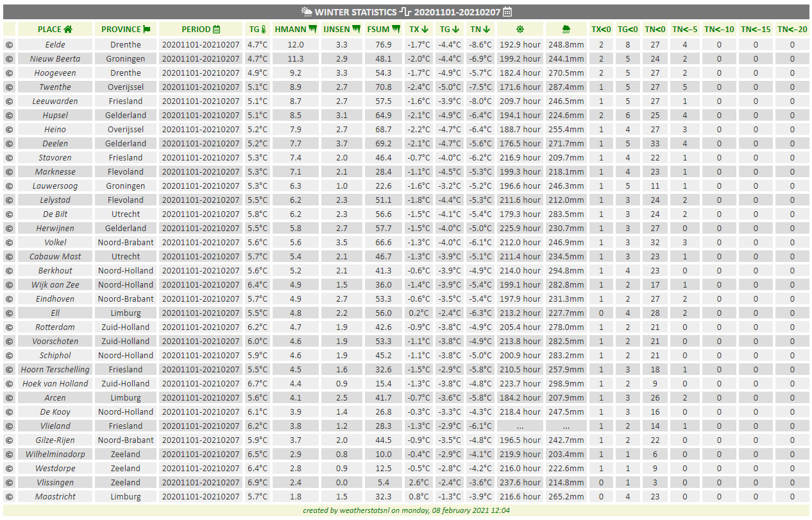Click the TN value -8.6°C for Eelde
Viewport: 812px width, 520px height.
(480, 45)
